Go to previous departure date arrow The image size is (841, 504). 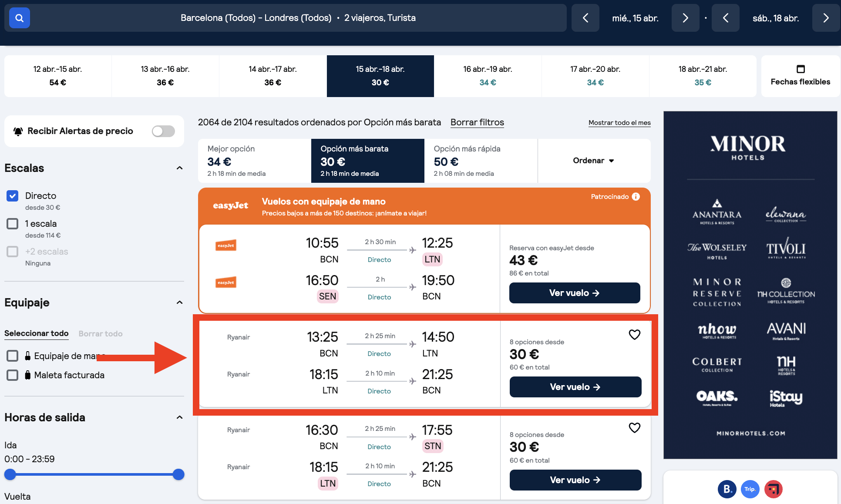tap(585, 18)
